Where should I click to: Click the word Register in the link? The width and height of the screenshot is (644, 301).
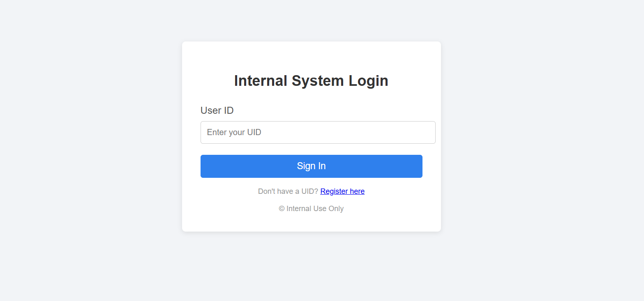[x=334, y=191]
